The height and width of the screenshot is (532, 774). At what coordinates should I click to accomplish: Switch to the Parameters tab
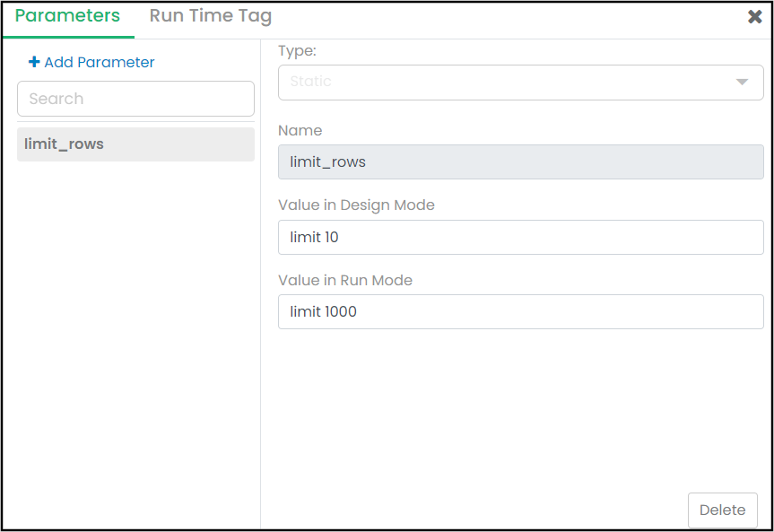(x=67, y=16)
